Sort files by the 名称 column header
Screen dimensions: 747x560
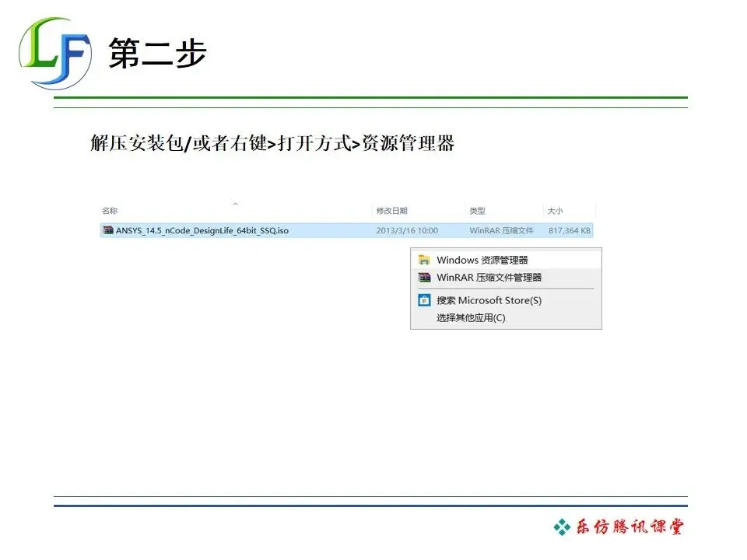pyautogui.click(x=110, y=211)
